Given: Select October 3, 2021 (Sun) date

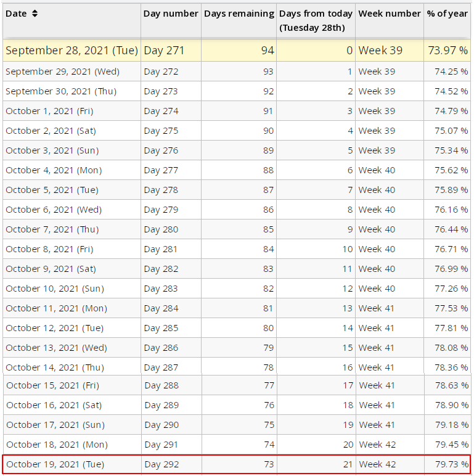Looking at the screenshot, I should [x=52, y=150].
